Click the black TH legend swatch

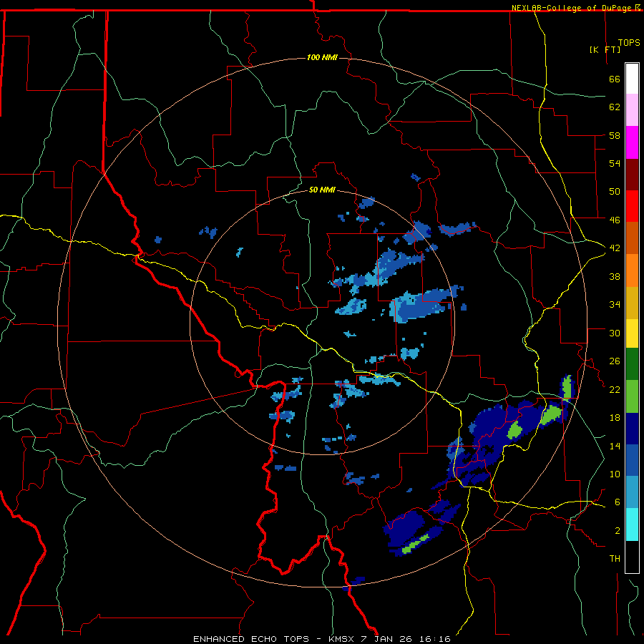click(x=632, y=557)
